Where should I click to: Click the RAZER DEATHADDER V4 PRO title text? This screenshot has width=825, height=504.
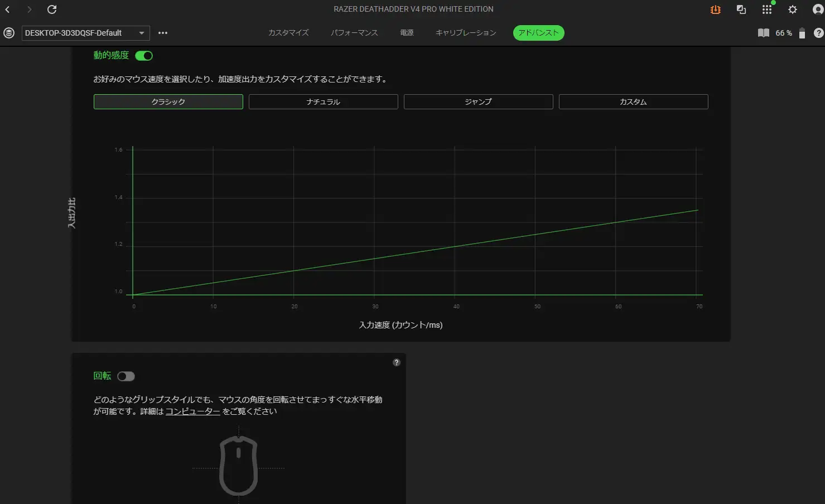(413, 9)
